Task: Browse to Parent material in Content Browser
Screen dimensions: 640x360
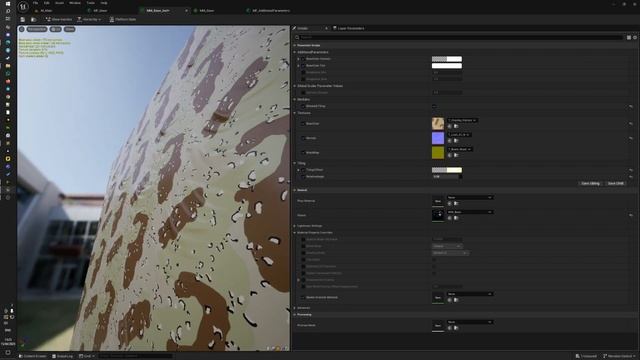Action: pos(456,218)
